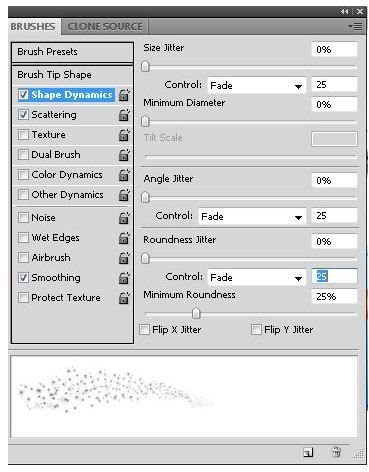
Task: Select the Brushes tab
Action: coord(33,27)
